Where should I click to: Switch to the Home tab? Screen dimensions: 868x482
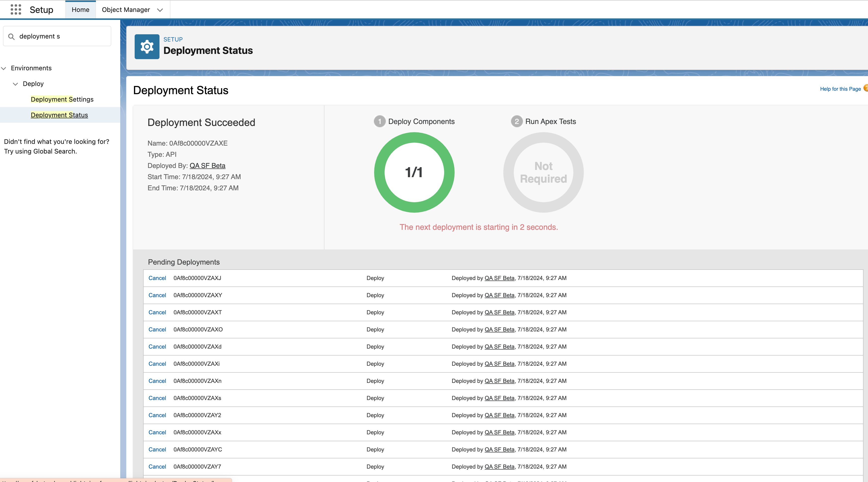pyautogui.click(x=80, y=10)
